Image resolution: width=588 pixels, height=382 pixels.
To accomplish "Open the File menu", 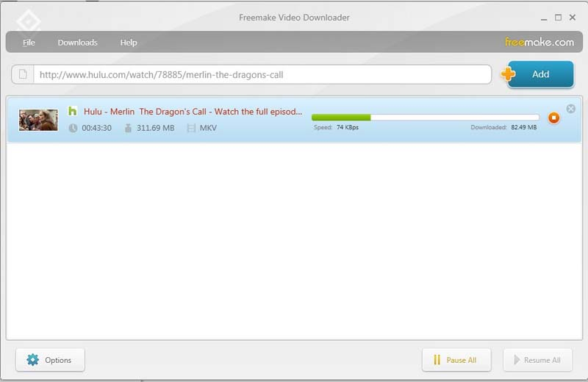I will (x=29, y=43).
